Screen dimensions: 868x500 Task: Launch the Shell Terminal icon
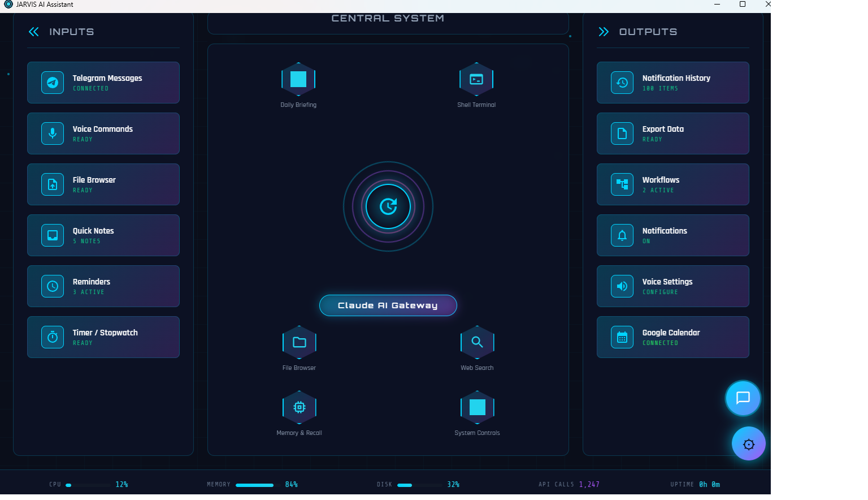[x=476, y=79]
